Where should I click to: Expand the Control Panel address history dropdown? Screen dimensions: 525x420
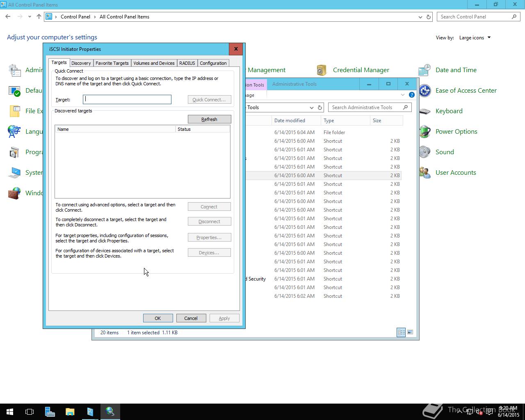tap(420, 17)
